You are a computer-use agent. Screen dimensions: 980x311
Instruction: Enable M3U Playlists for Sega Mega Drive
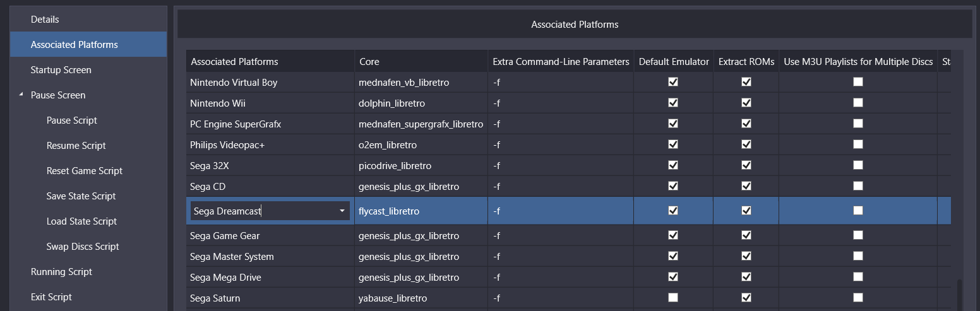pos(858,277)
